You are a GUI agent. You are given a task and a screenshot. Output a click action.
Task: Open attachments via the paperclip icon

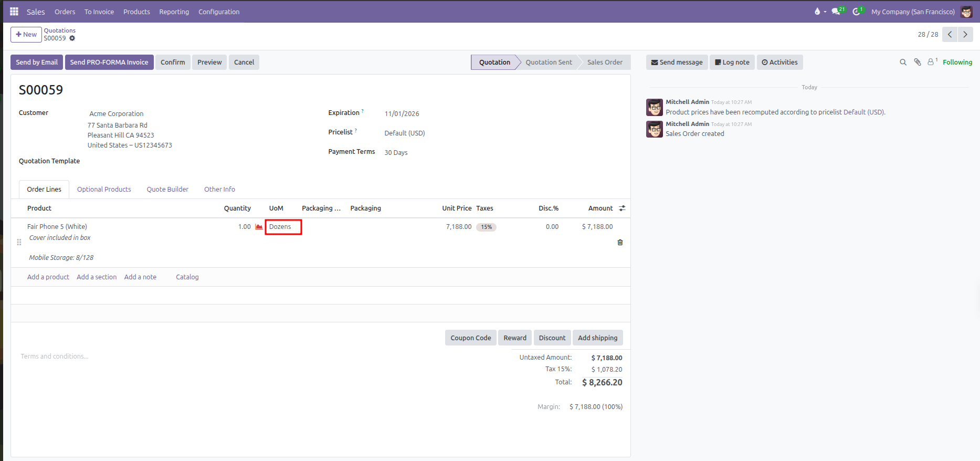point(918,62)
